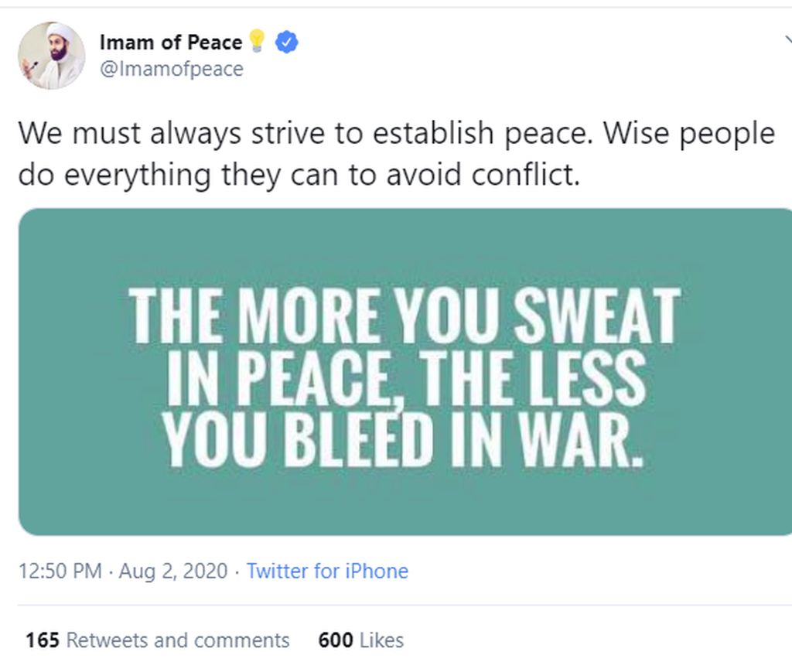View the 600 Likes list
792x672 pixels.
point(360,640)
